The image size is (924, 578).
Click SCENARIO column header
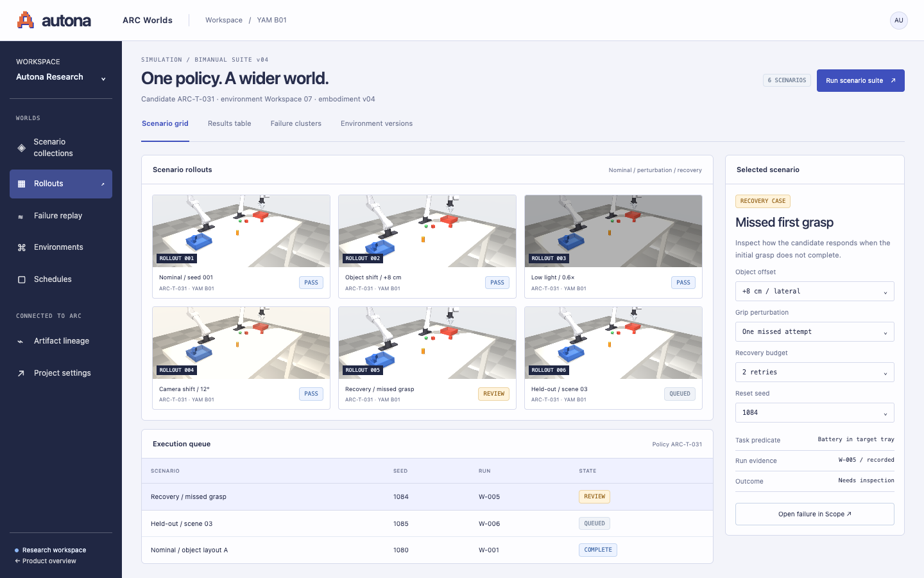pos(165,471)
